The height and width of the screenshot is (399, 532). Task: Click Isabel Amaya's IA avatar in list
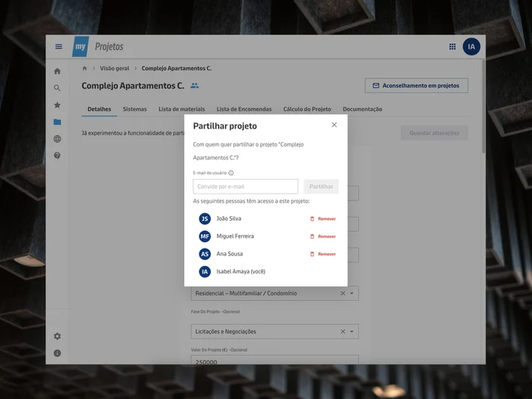[205, 272]
